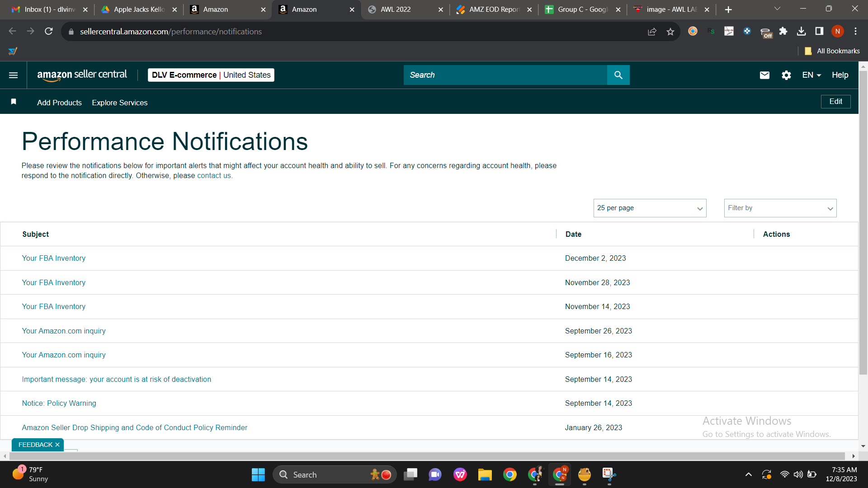Open Chrome downloads icon
This screenshot has width=868, height=488.
coord(801,31)
